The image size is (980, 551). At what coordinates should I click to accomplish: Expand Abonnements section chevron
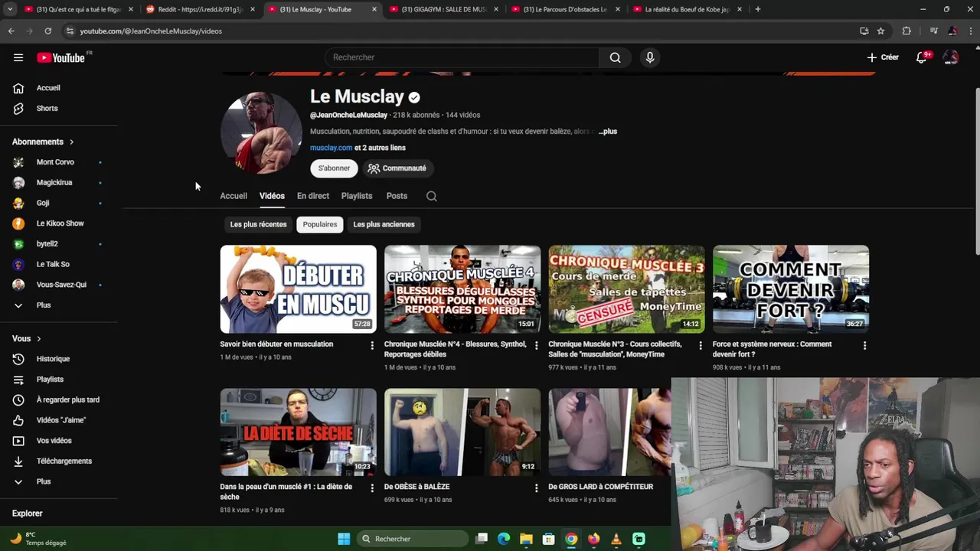[71, 142]
